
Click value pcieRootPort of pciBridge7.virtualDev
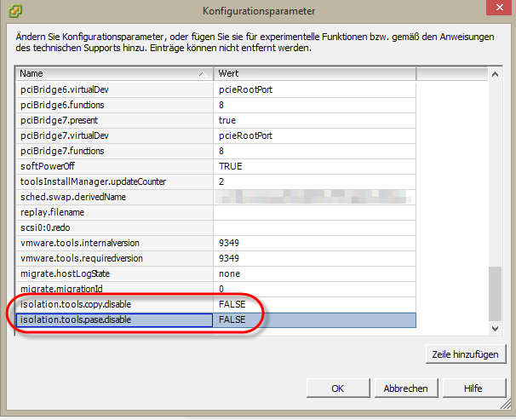pyautogui.click(x=315, y=135)
